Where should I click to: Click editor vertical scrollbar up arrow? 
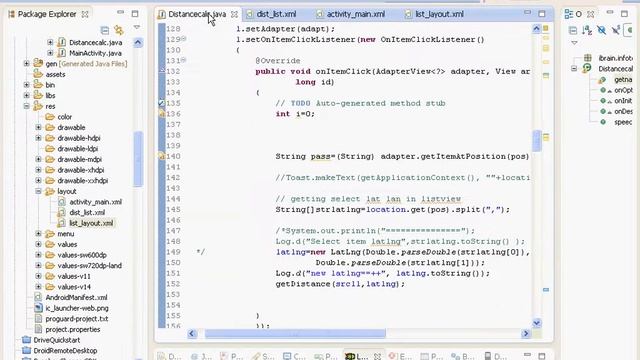(536, 29)
